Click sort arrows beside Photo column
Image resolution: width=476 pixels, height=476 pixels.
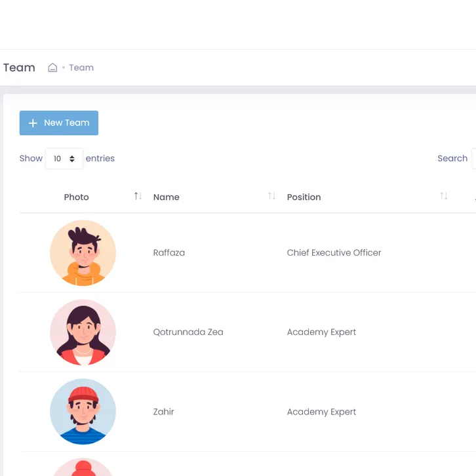(138, 197)
